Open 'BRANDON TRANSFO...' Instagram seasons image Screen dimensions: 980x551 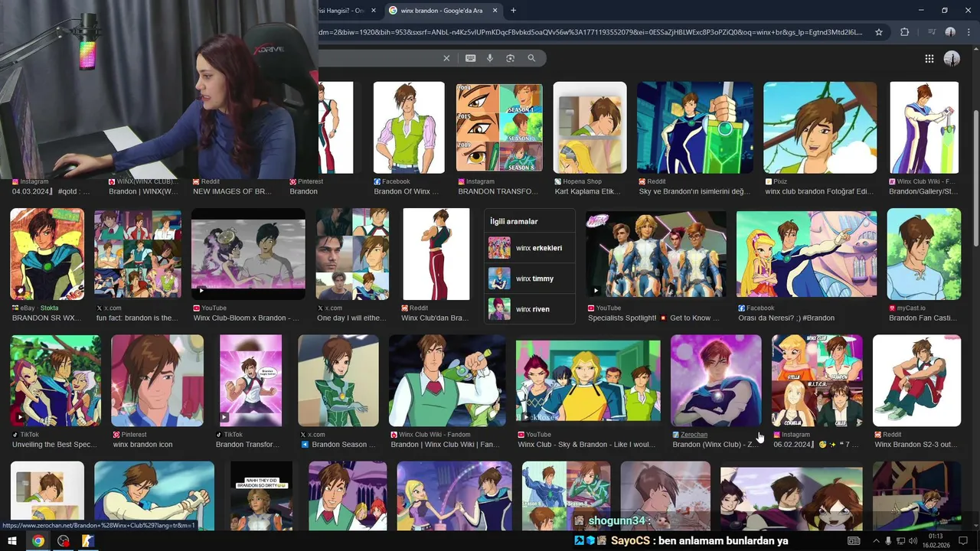pos(499,128)
